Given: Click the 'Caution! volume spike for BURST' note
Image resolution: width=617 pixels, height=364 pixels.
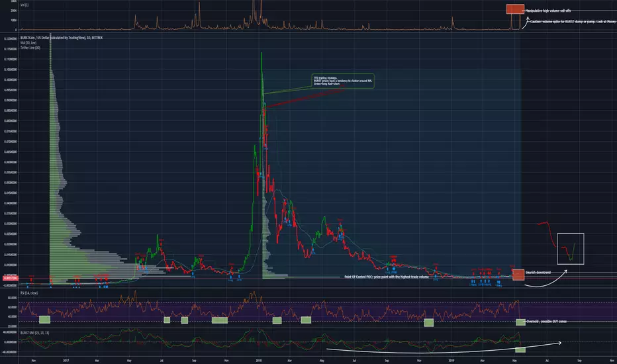Looking at the screenshot, I should [x=573, y=22].
